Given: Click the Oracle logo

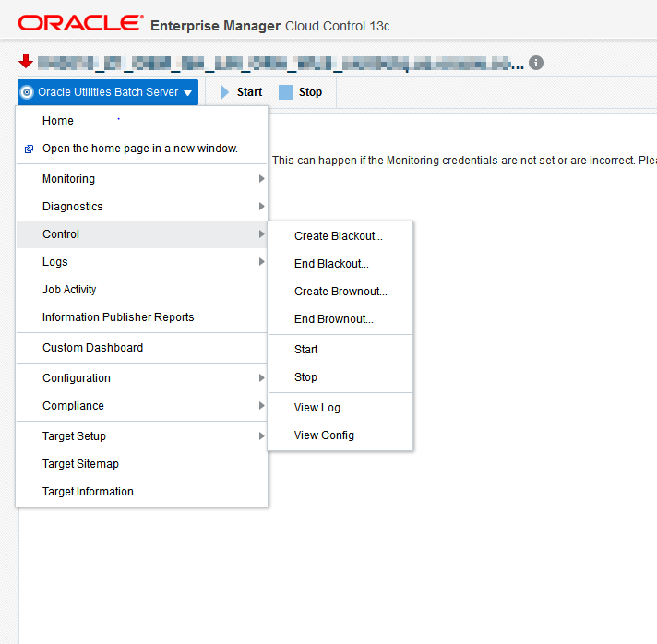Looking at the screenshot, I should [80, 23].
